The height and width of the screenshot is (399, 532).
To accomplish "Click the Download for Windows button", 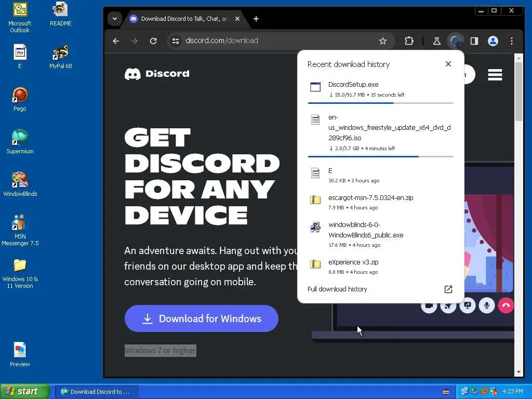I will coord(202,318).
